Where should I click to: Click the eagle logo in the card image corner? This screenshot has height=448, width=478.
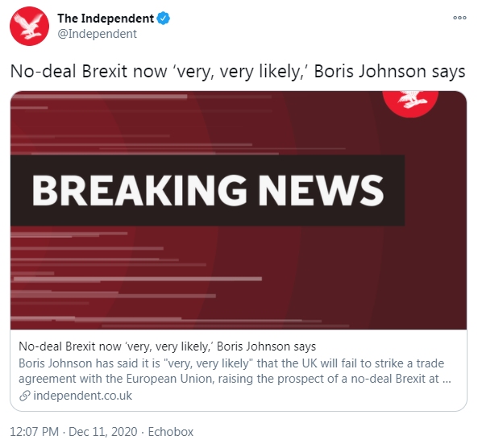[410, 103]
